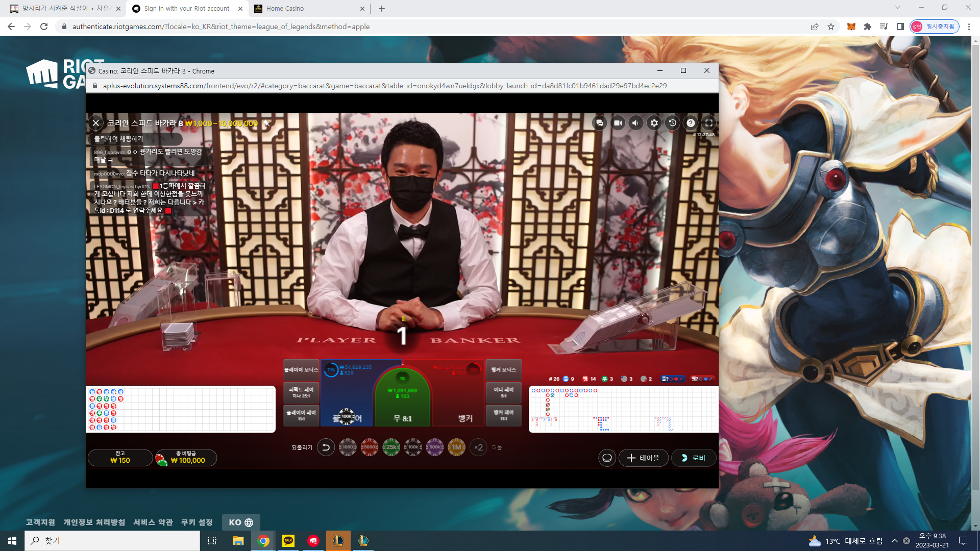The width and height of the screenshot is (980, 551).
Task: Open Chrome side panel icon
Action: click(x=900, y=27)
